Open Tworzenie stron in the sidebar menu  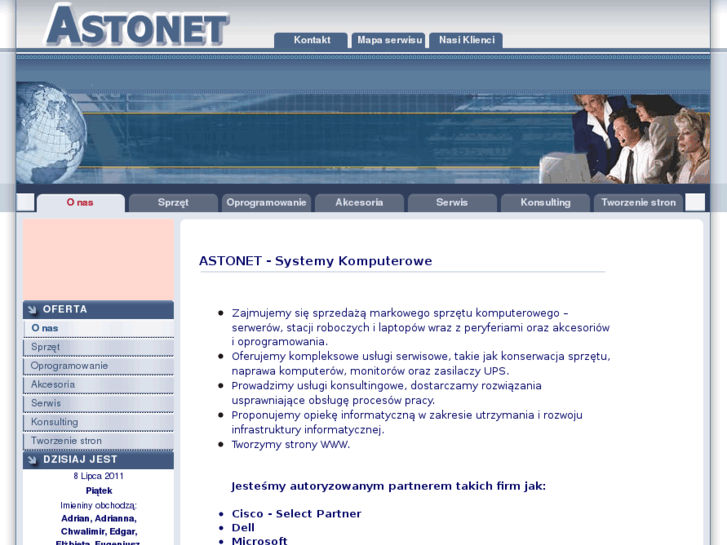coord(98,441)
